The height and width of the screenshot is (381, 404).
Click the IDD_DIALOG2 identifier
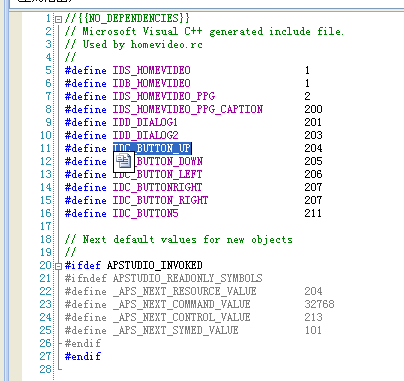point(145,135)
